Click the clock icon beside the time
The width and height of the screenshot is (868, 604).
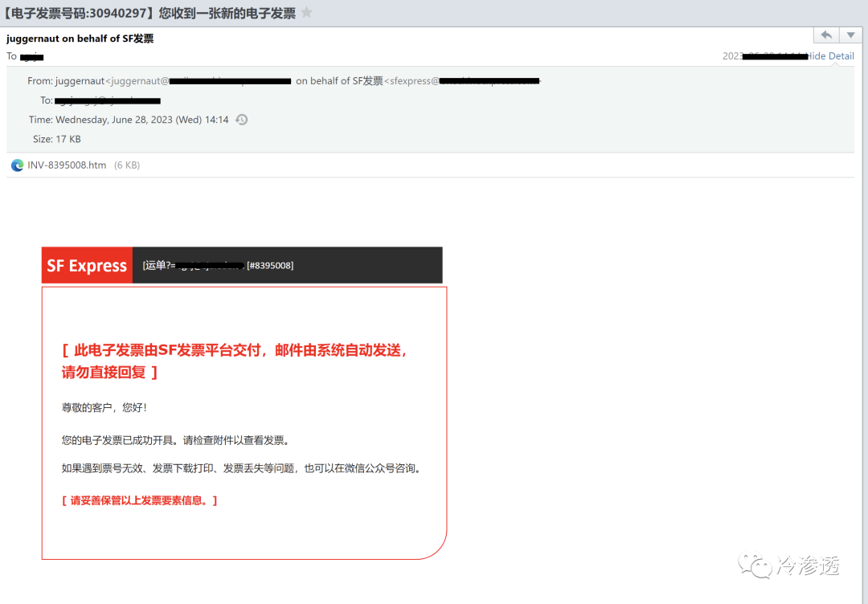pos(241,120)
